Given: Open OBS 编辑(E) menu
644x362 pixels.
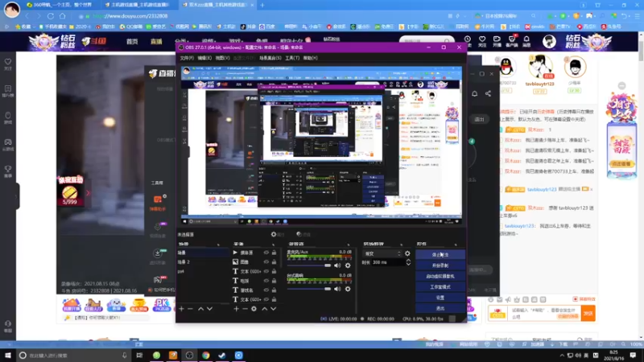Looking at the screenshot, I should 204,58.
